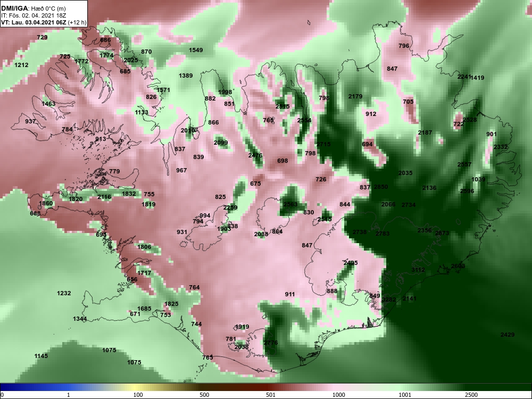
Task: Select the map value 2099
Action: [221, 143]
